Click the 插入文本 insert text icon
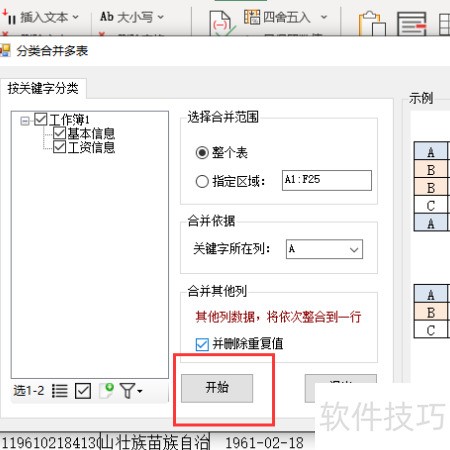The image size is (450, 450). 8,17
